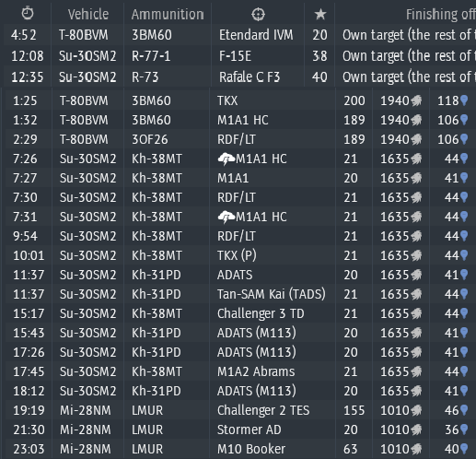The width and height of the screenshot is (476, 459).
Task: Click the silver lion icon in the 7:27 M1A1 row
Action: click(416, 178)
